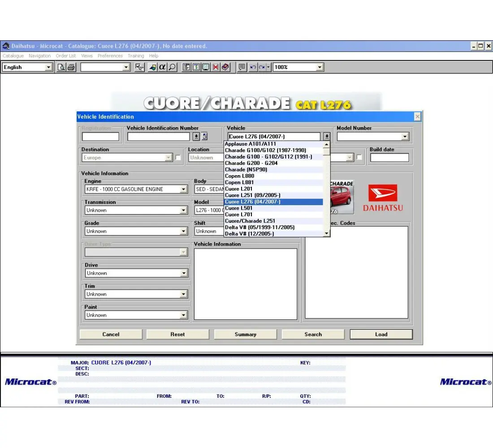
Task: Collapse the Vehicle dropdown list
Action: coord(327,137)
